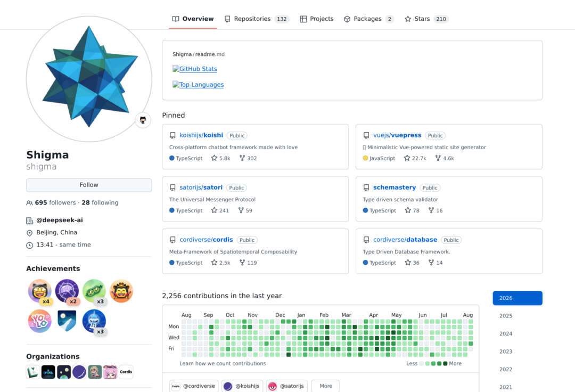Filter activity by @koishijs organization

click(x=242, y=386)
